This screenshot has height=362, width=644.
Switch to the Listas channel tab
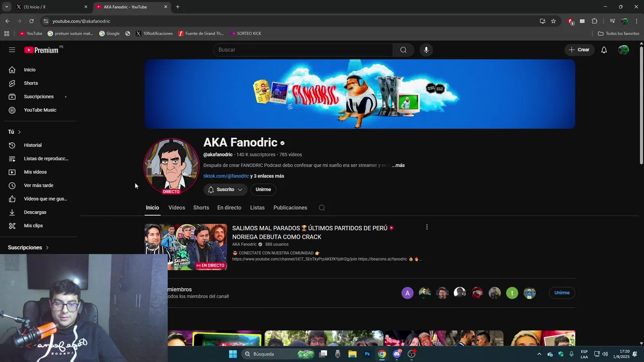point(257,208)
